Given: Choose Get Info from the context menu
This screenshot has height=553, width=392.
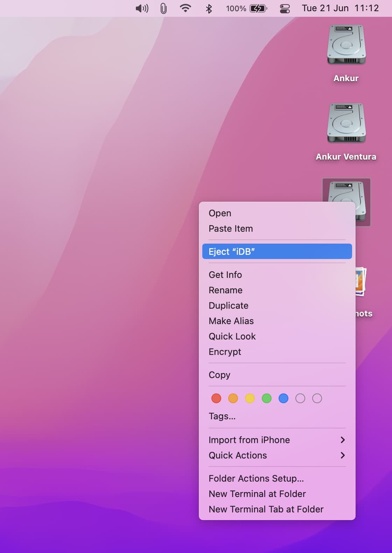Looking at the screenshot, I should point(277,275).
